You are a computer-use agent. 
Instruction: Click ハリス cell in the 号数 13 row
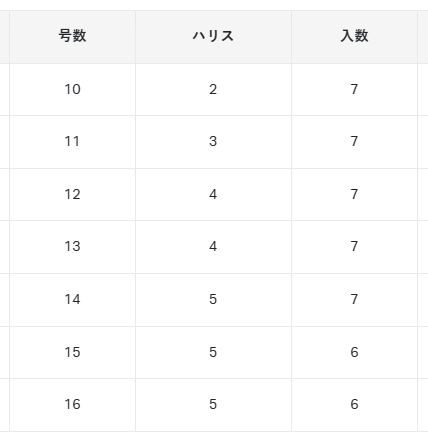click(213, 247)
